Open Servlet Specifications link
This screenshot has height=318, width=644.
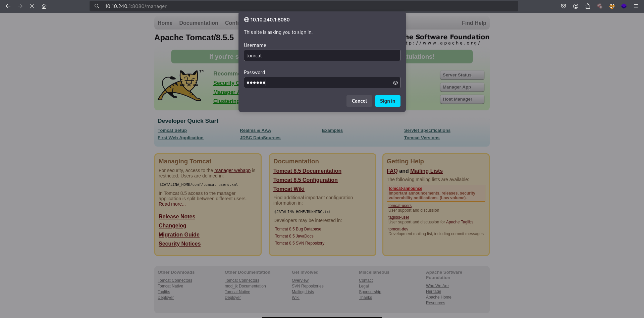(427, 130)
